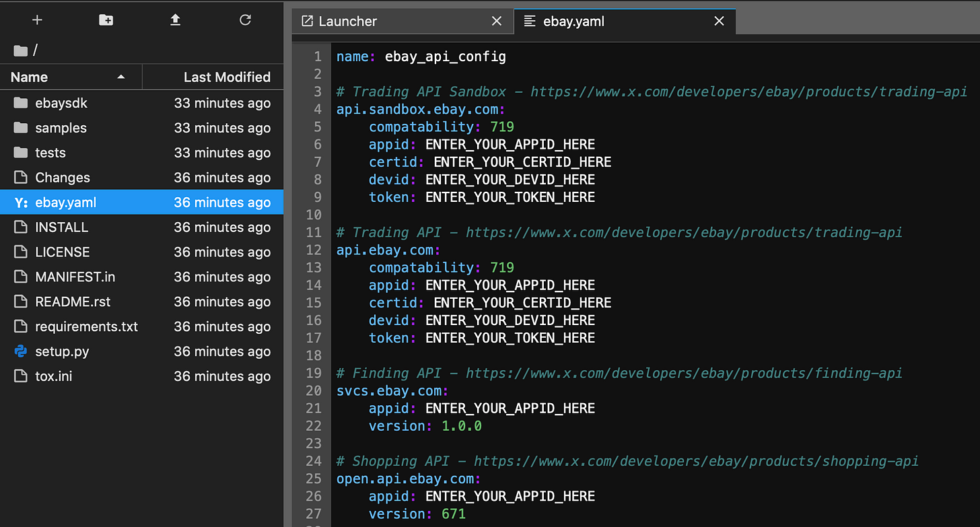Open the tests folder
Image resolution: width=980 pixels, height=527 pixels.
coord(50,152)
